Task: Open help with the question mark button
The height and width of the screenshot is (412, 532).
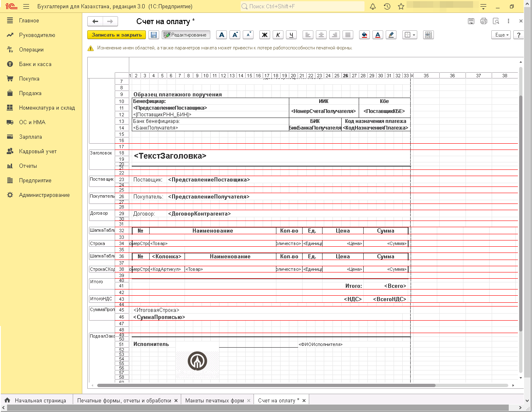Action: tap(518, 35)
